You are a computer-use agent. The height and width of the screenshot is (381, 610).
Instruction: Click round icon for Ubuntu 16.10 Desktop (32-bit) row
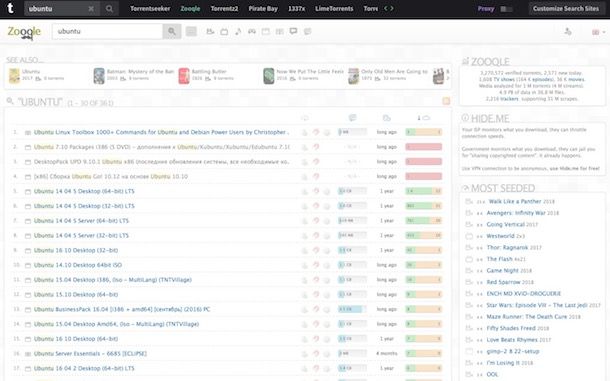coord(327,250)
